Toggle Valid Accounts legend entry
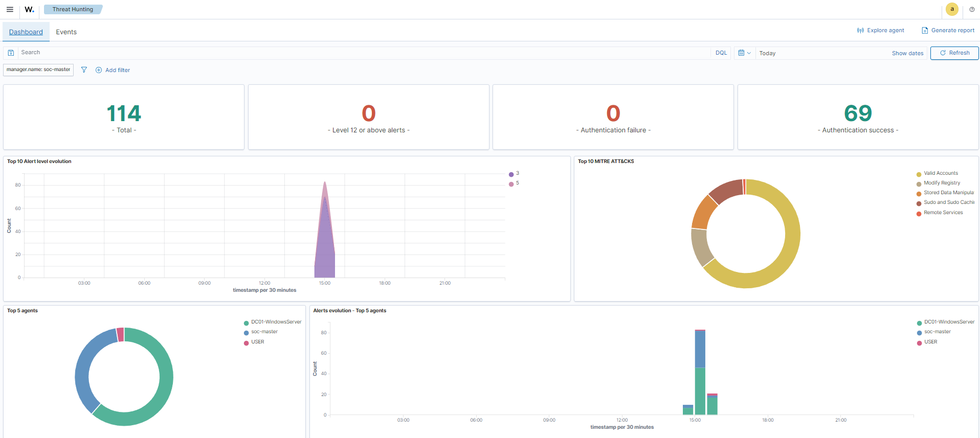 pos(941,173)
